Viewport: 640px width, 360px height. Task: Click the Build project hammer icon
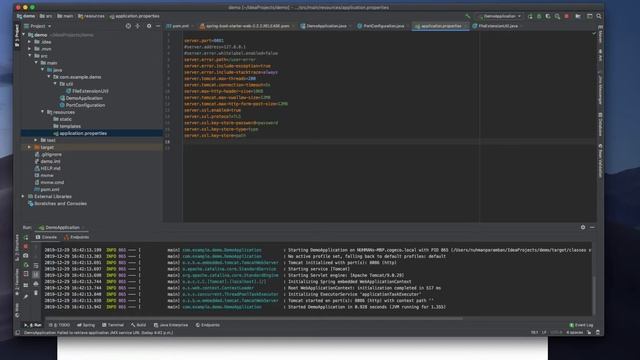pos(468,16)
